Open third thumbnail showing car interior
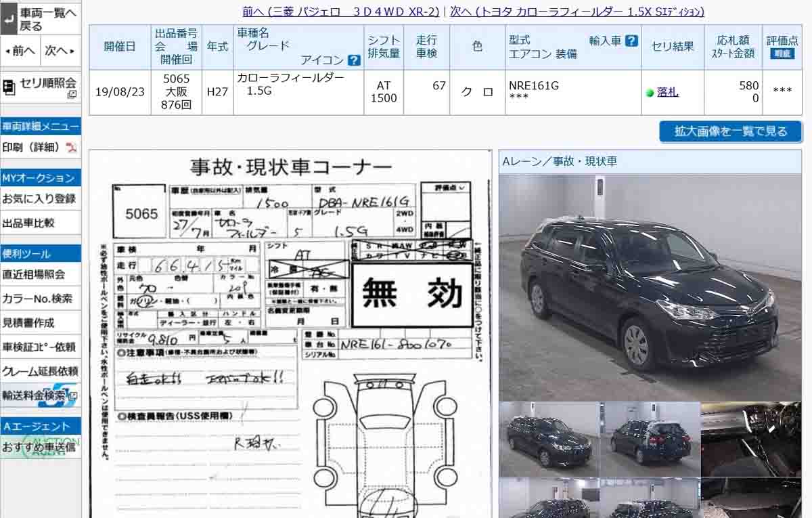The image size is (812, 518). [x=751, y=439]
